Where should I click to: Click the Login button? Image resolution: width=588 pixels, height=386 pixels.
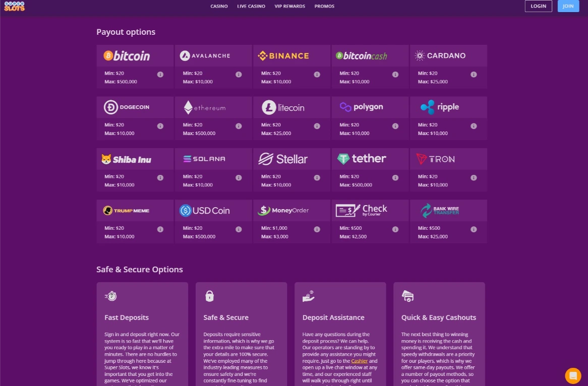(x=539, y=6)
